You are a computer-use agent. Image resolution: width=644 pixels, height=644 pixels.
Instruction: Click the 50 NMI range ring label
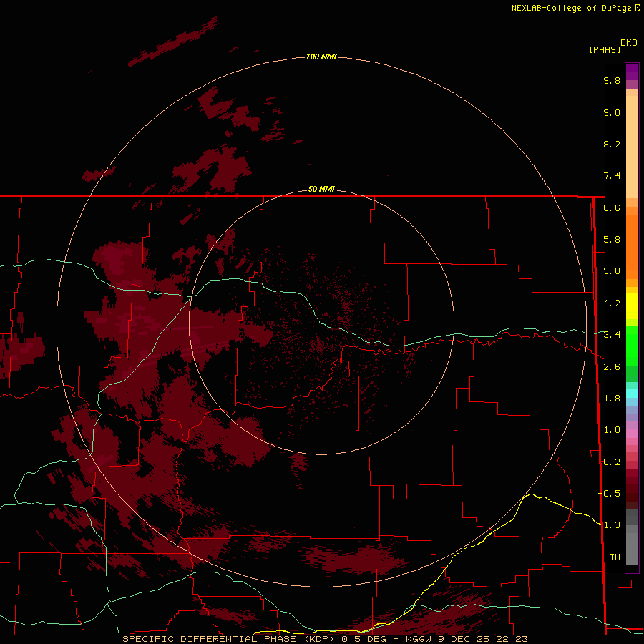point(321,189)
